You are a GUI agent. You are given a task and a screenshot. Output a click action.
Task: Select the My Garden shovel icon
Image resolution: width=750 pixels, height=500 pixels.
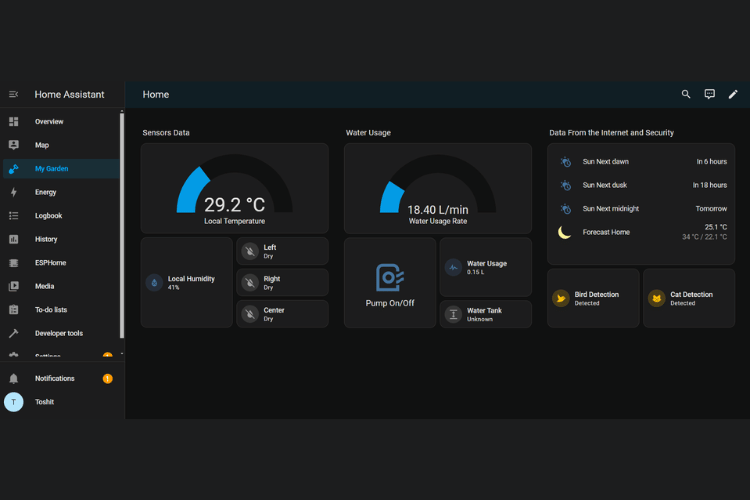tap(13, 168)
